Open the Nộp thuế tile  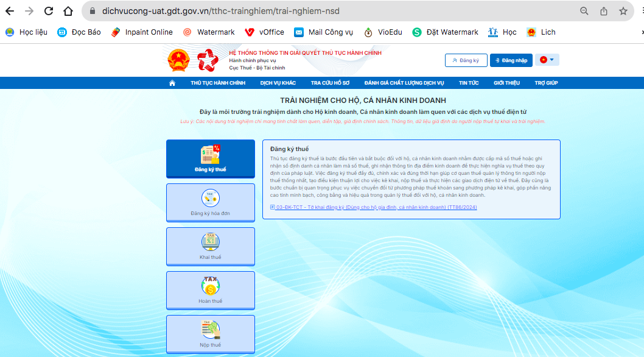(x=210, y=334)
